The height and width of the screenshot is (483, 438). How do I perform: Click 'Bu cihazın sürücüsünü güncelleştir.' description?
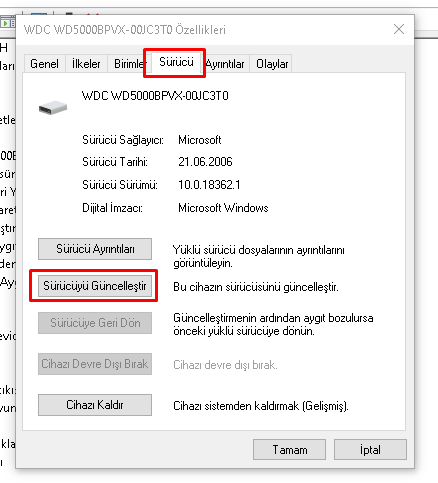point(256,287)
